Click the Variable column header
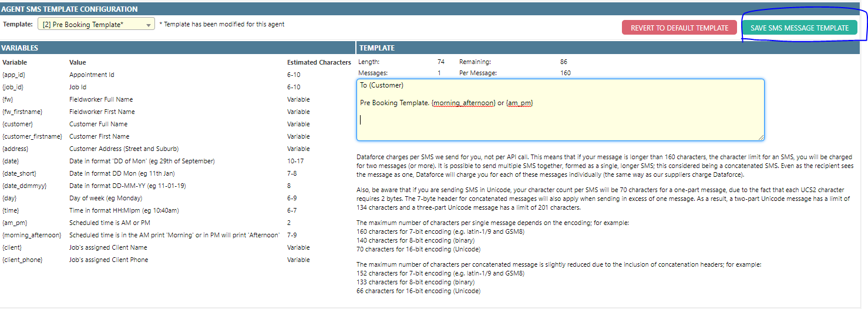Image resolution: width=868 pixels, height=309 pixels. coord(15,62)
